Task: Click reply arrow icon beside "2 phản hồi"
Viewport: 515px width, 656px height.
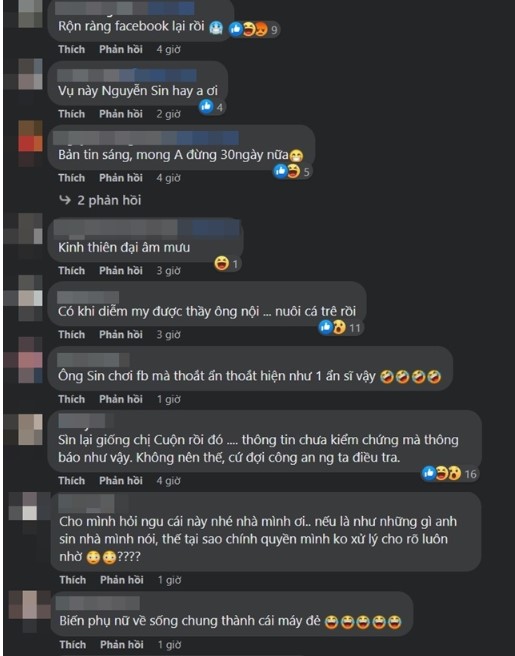Action: point(65,200)
